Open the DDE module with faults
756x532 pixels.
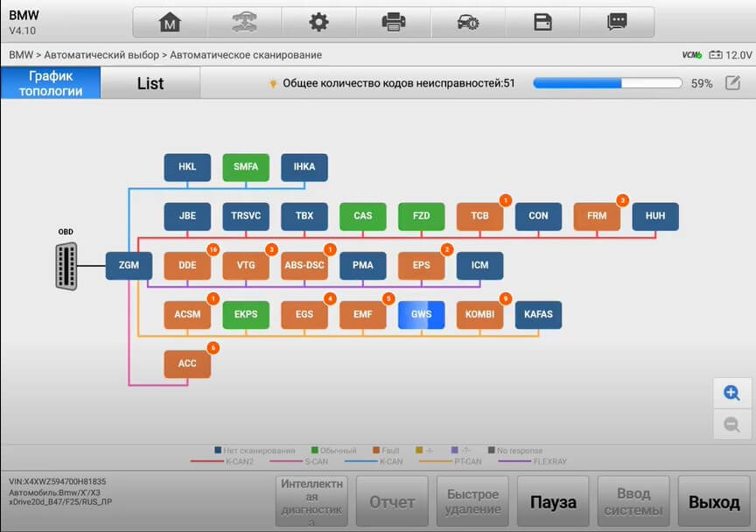187,265
